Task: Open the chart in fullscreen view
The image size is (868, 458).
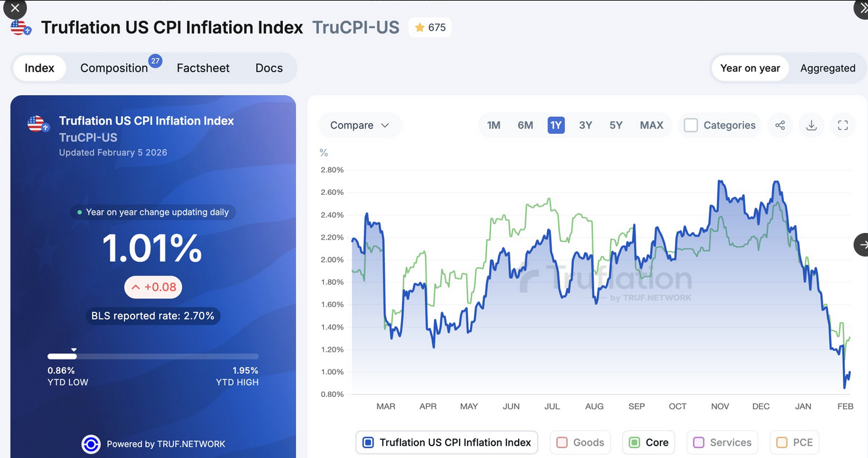Action: tap(843, 125)
